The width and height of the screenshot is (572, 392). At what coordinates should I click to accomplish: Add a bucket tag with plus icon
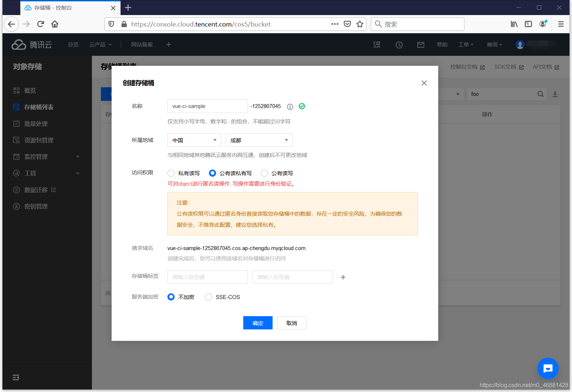(343, 277)
